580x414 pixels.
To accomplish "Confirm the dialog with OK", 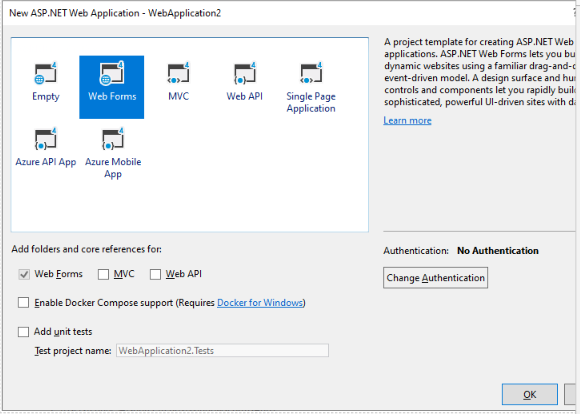I will click(x=530, y=394).
